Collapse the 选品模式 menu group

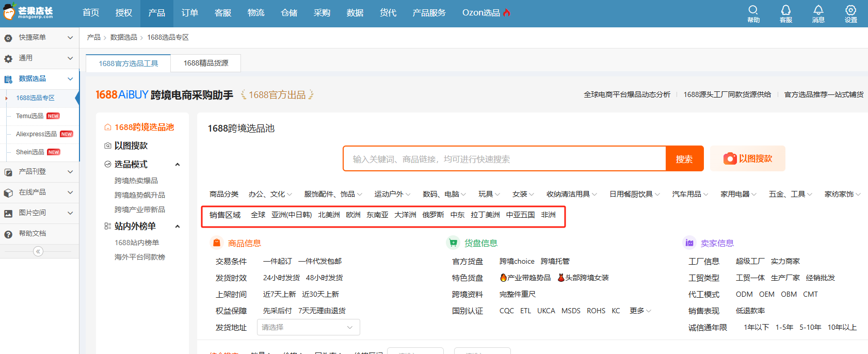[x=178, y=165]
